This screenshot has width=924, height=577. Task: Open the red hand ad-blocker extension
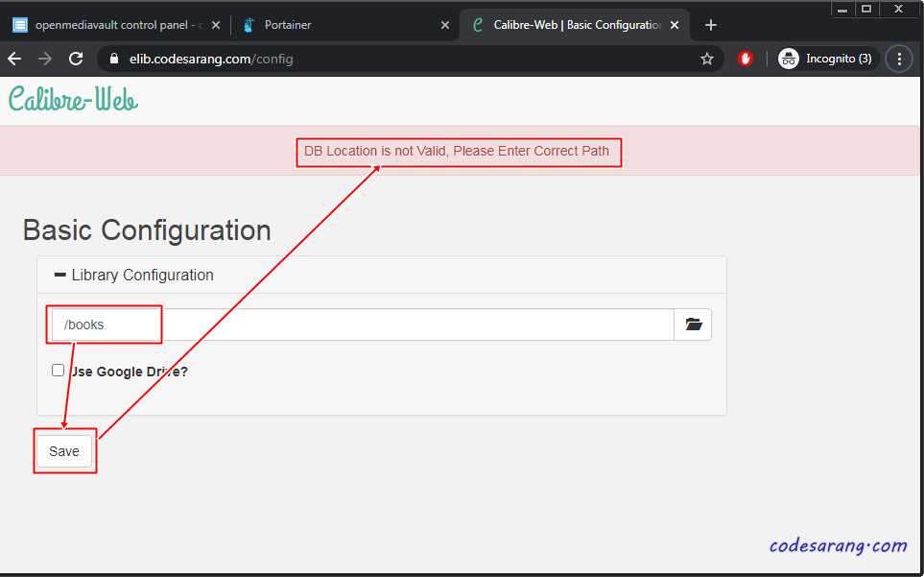(x=746, y=59)
